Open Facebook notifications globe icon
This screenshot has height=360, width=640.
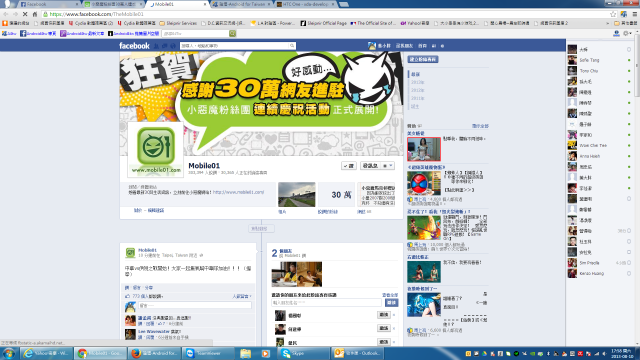(x=173, y=46)
